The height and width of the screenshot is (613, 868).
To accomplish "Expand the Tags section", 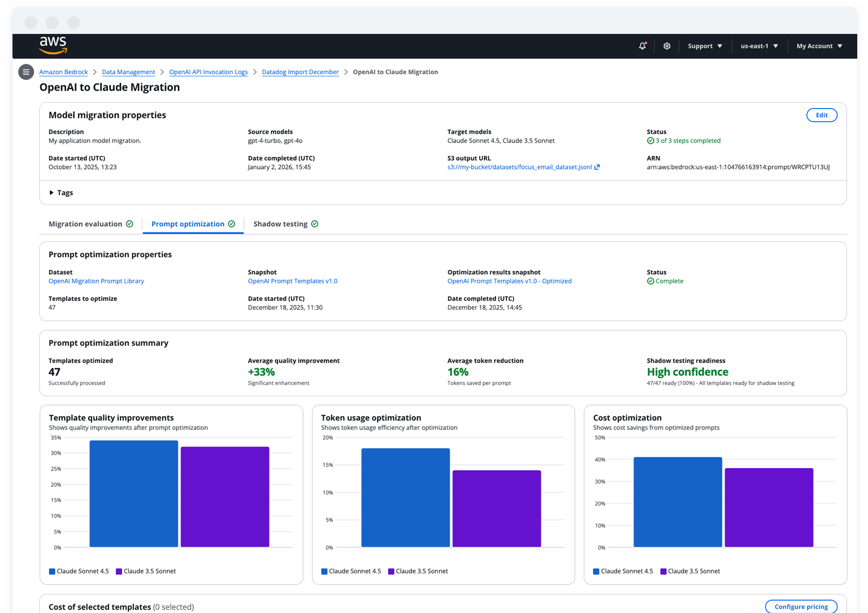I will point(61,193).
